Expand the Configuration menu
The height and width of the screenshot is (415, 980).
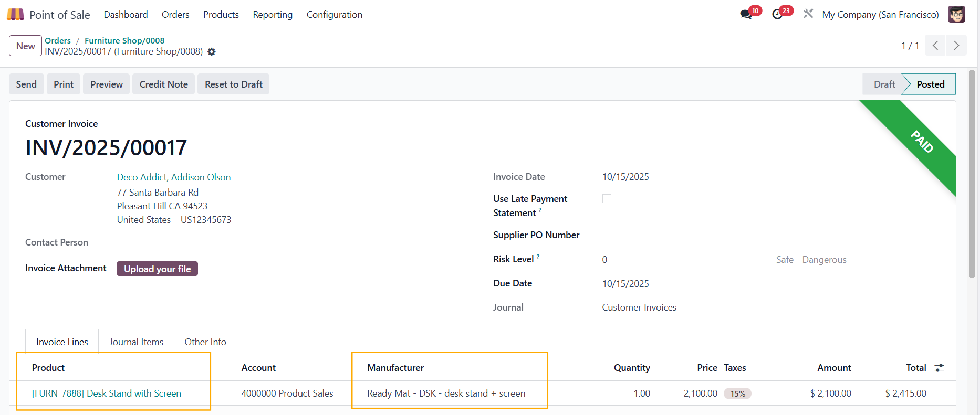coord(334,15)
